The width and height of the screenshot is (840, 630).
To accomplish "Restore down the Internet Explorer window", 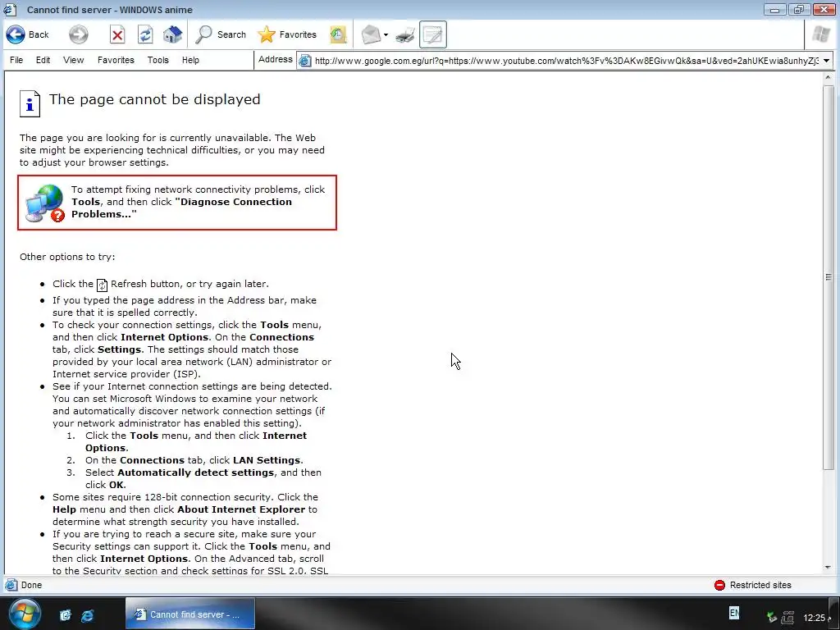I will pos(799,9).
